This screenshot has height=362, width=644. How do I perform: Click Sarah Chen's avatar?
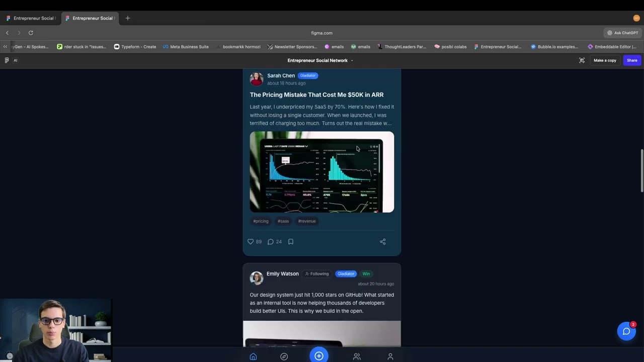pyautogui.click(x=257, y=79)
